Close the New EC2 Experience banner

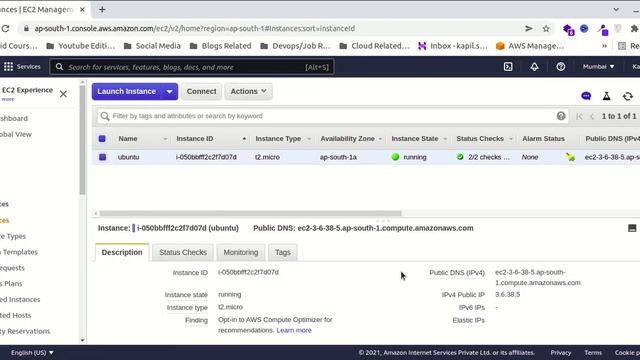[x=63, y=94]
